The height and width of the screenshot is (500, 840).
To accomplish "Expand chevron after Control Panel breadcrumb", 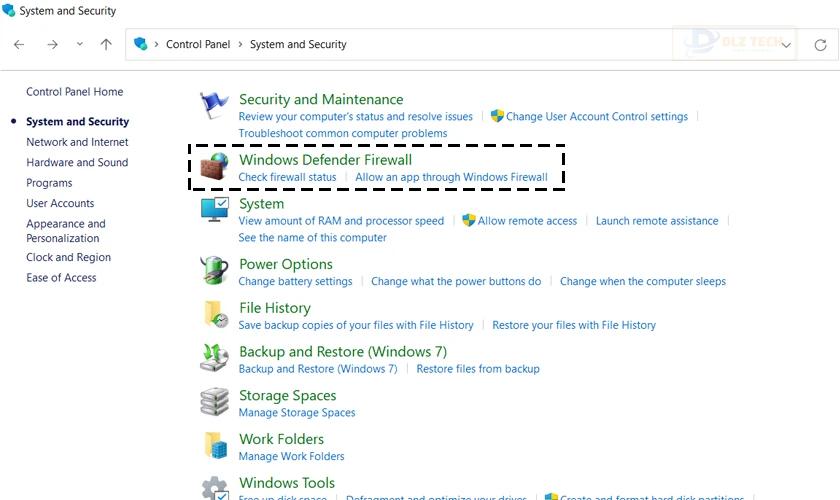I will 240,44.
